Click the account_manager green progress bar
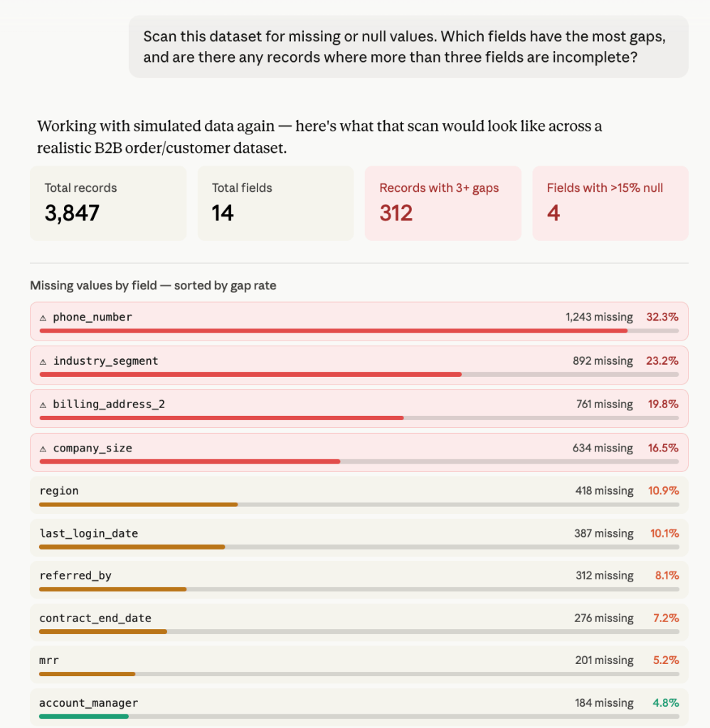This screenshot has height=728, width=710. [84, 717]
